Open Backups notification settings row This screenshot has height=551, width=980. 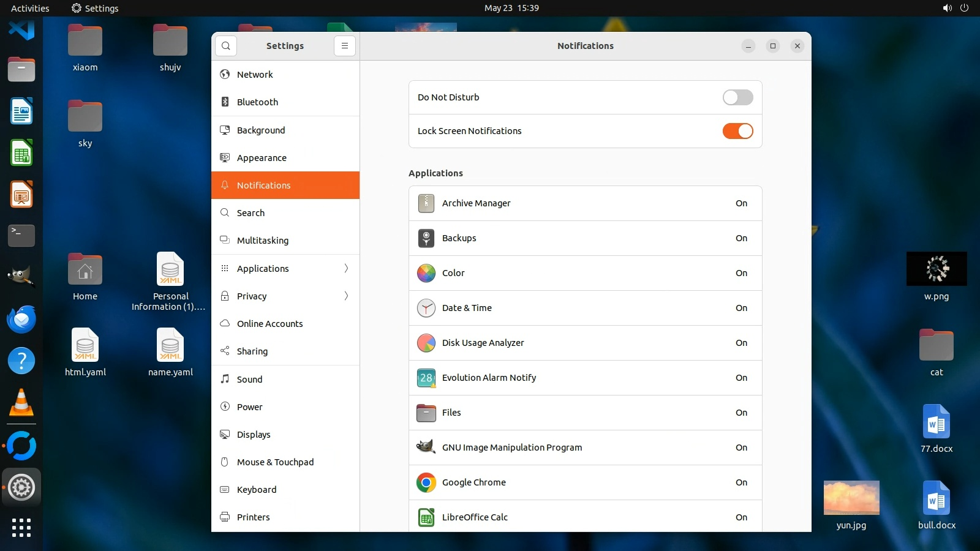(x=585, y=238)
